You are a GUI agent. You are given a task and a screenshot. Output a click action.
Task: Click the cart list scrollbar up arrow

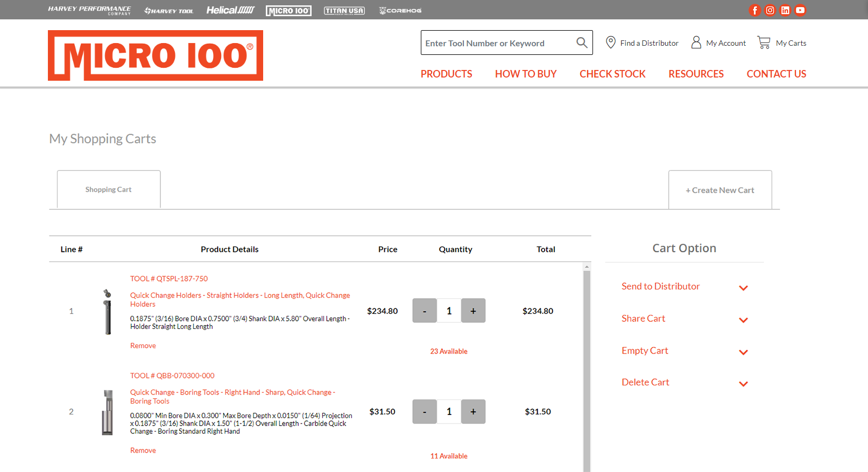coord(587,266)
